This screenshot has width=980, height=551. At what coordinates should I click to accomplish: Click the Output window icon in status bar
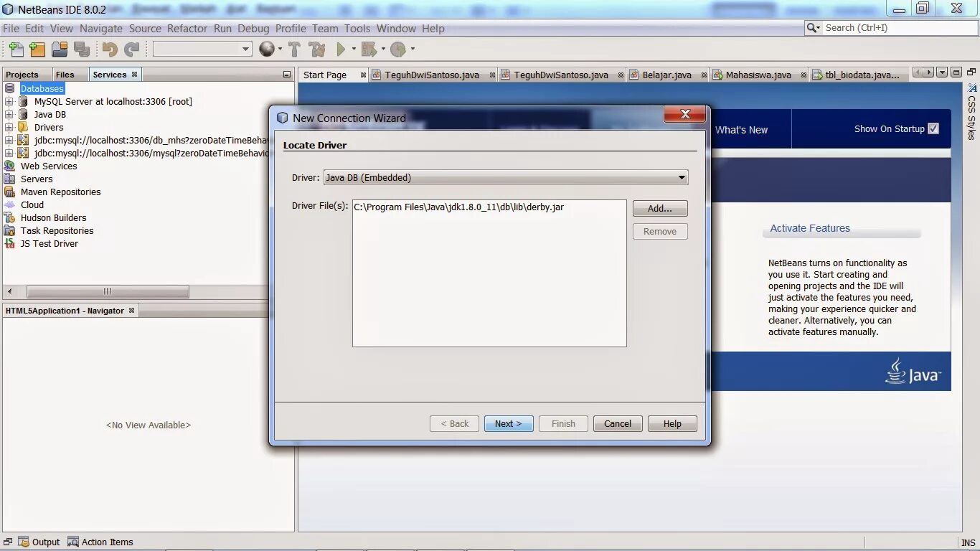[x=24, y=542]
